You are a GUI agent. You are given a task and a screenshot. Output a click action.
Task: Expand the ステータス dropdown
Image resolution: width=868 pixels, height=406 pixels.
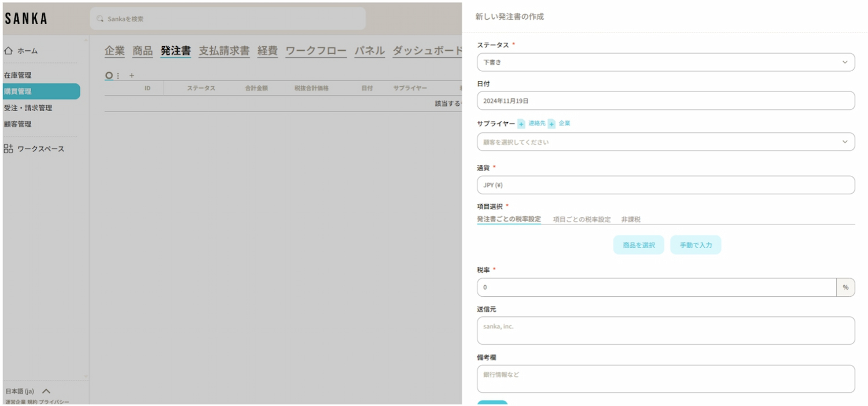[665, 62]
